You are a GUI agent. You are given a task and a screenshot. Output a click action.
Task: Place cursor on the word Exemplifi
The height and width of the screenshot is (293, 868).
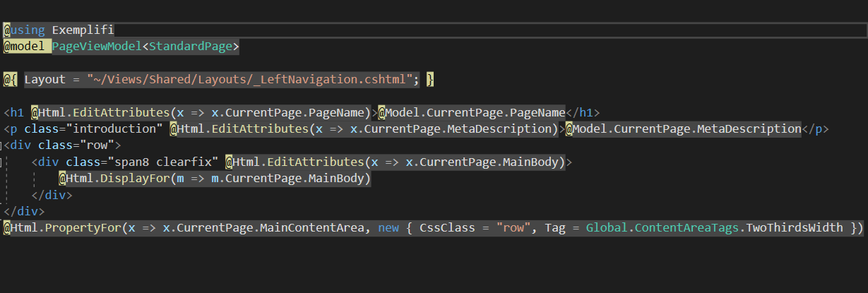[x=83, y=30]
